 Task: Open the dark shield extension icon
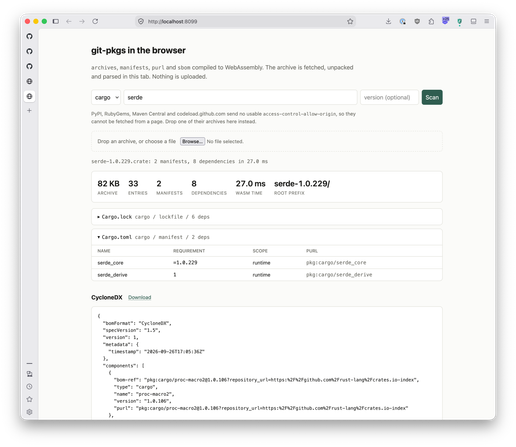[417, 21]
